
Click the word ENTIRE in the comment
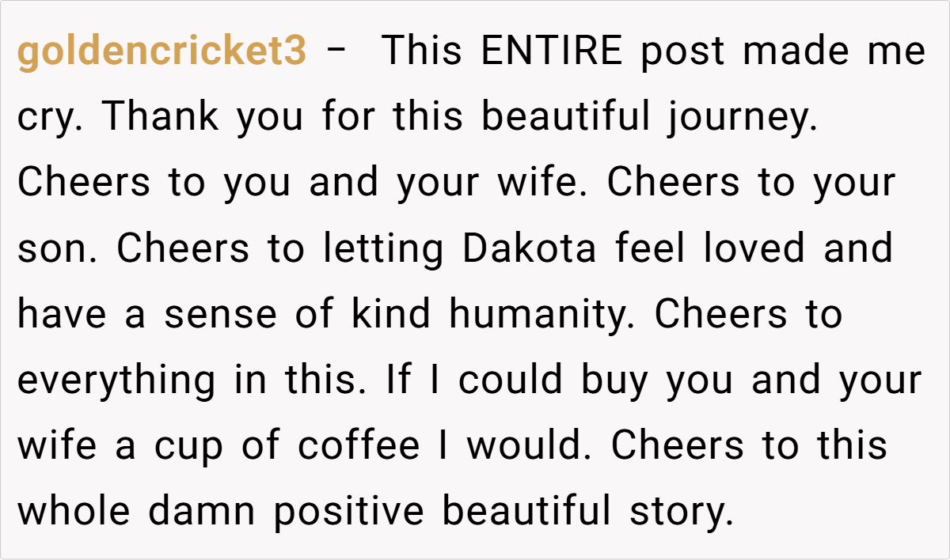tap(552, 52)
